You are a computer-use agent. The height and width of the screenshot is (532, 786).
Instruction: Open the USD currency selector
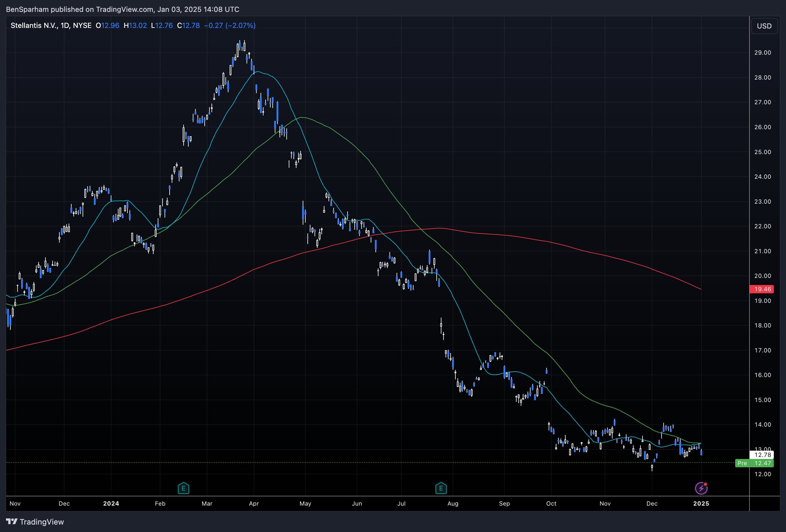(764, 26)
